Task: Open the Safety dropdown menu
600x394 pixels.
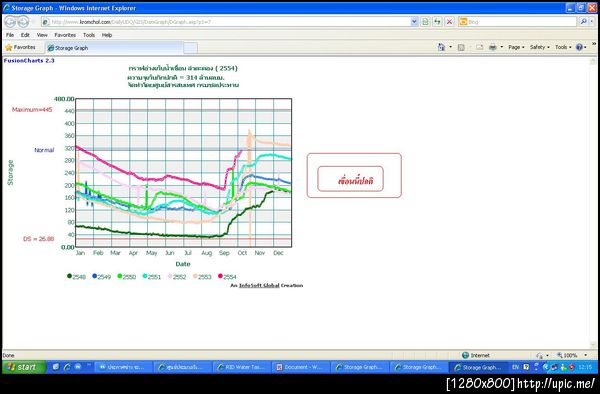Action: [540, 47]
